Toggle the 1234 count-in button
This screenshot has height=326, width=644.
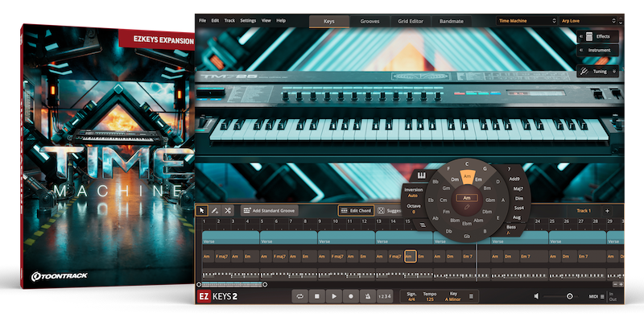click(x=386, y=296)
